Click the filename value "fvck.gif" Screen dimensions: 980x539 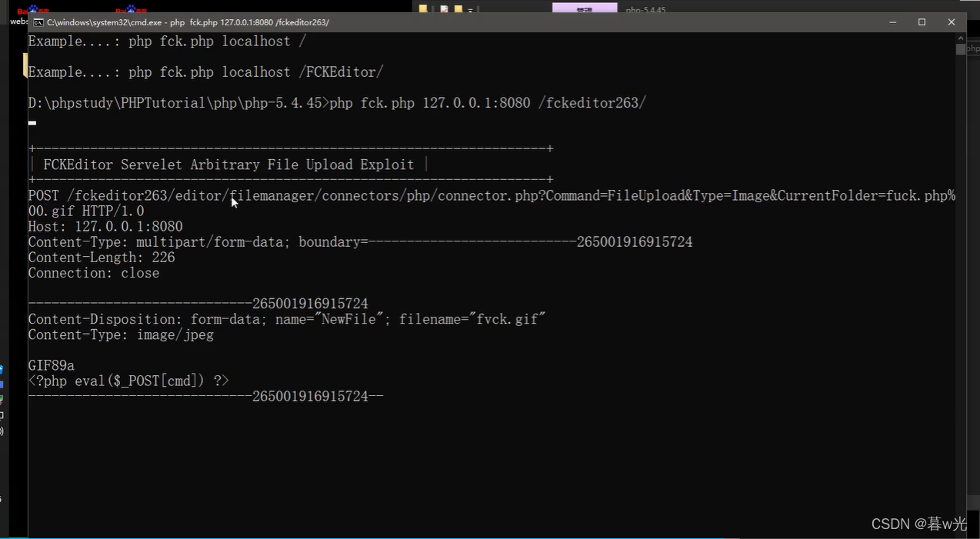pyautogui.click(x=507, y=319)
